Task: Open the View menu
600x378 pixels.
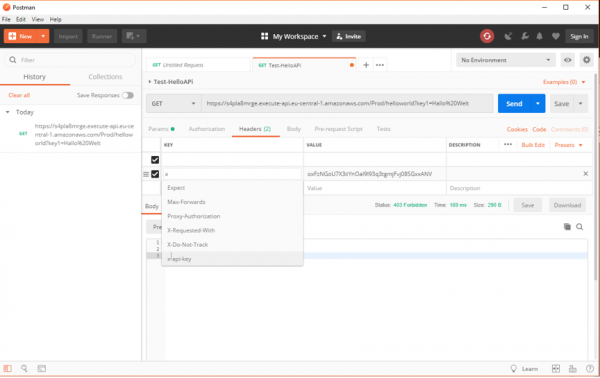Action: click(x=38, y=20)
